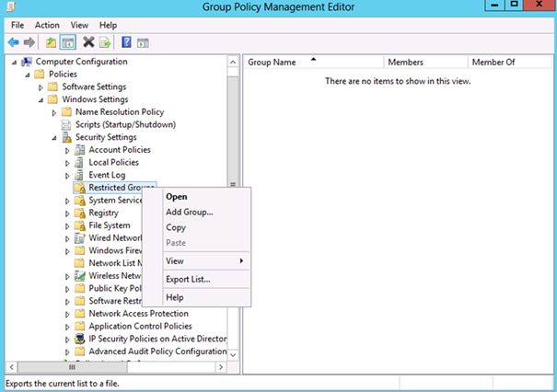Click the Back arrow toolbar icon

14,42
